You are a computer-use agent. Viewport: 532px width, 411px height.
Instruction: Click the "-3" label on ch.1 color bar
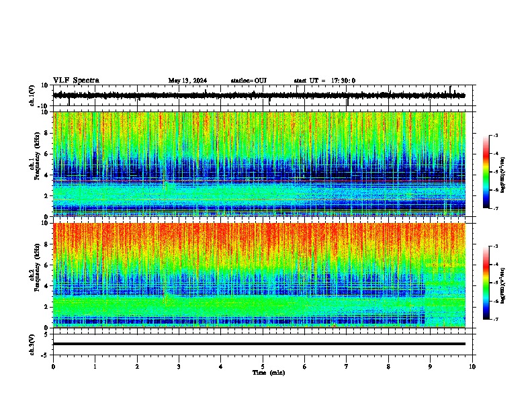[x=495, y=135]
